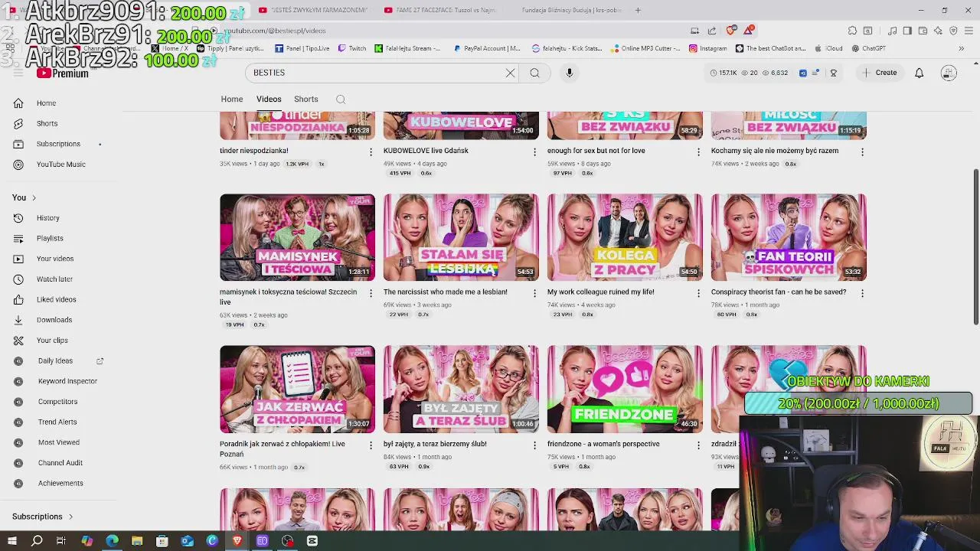
Task: Open the browser hamburger menu
Action: [x=967, y=31]
